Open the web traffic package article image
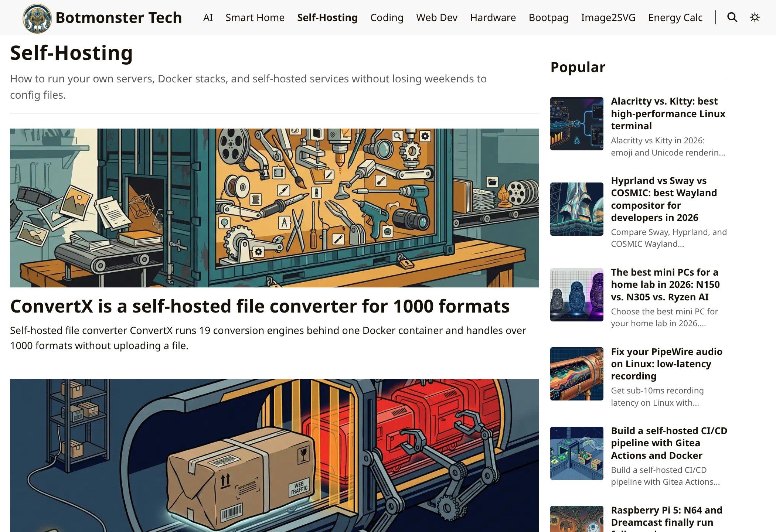Viewport: 776px width, 532px height. 275,456
